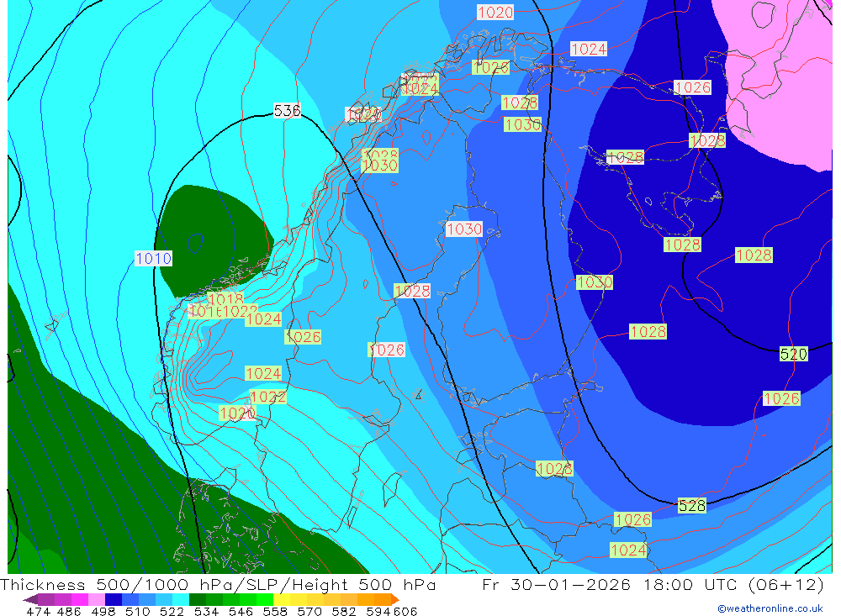The image size is (841, 616).
Task: Click the 1018 pressure label
Action: (x=225, y=299)
